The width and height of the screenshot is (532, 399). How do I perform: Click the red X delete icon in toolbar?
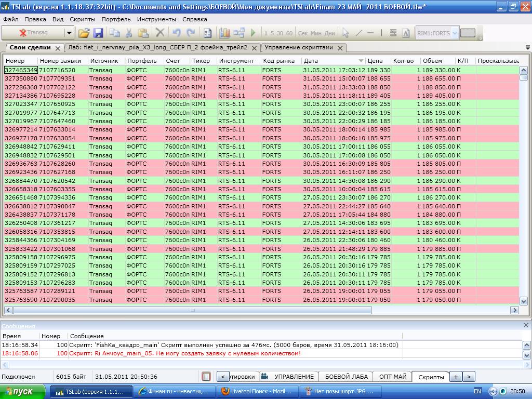coord(160,33)
